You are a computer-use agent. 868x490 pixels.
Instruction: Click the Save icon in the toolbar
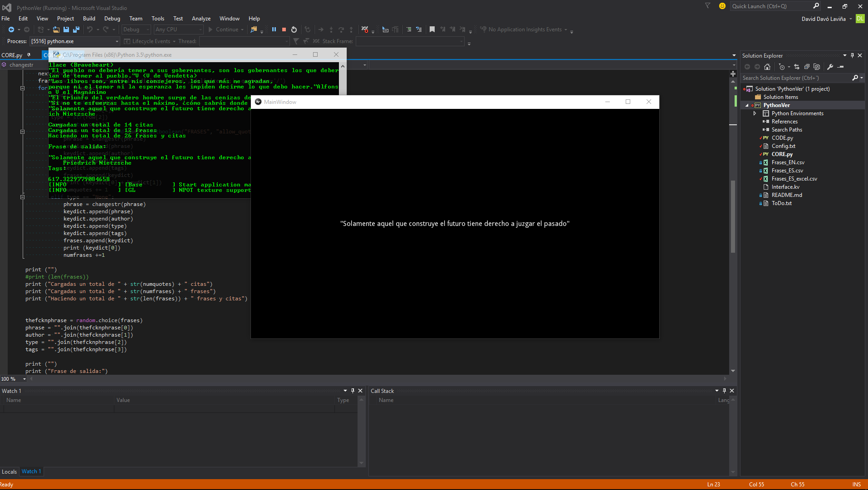click(x=66, y=29)
